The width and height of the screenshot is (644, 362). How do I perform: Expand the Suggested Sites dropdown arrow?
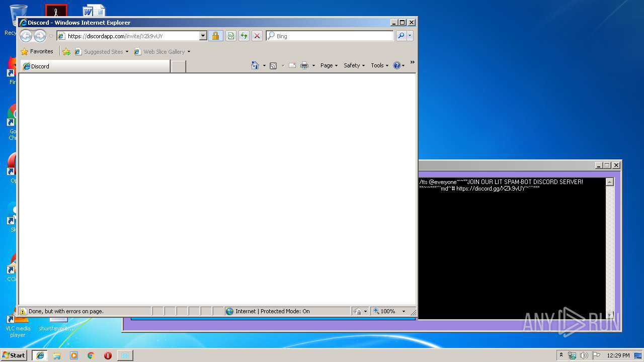click(127, 51)
